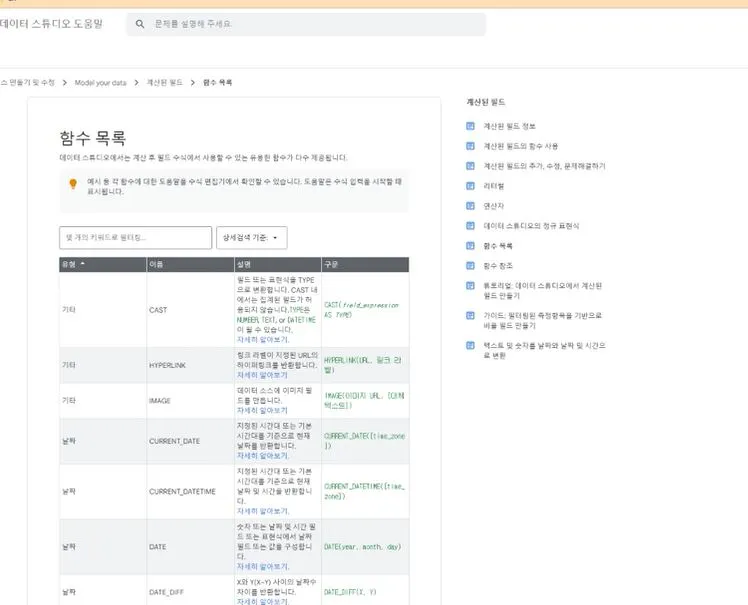Image resolution: width=748 pixels, height=605 pixels.
Task: Open 자세히 알아보기 link in DATE_DIFF row
Action: [x=263, y=602]
